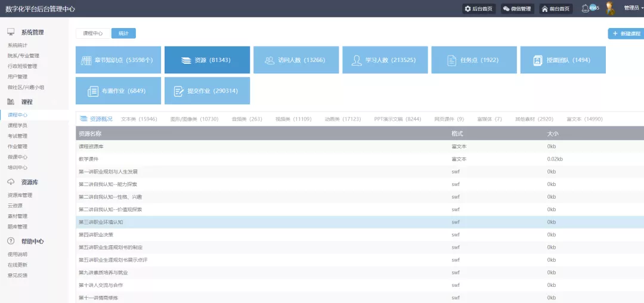Image resolution: width=644 pixels, height=303 pixels.
Task: Click the icon on the 章节知识点 card
Action: click(x=86, y=60)
